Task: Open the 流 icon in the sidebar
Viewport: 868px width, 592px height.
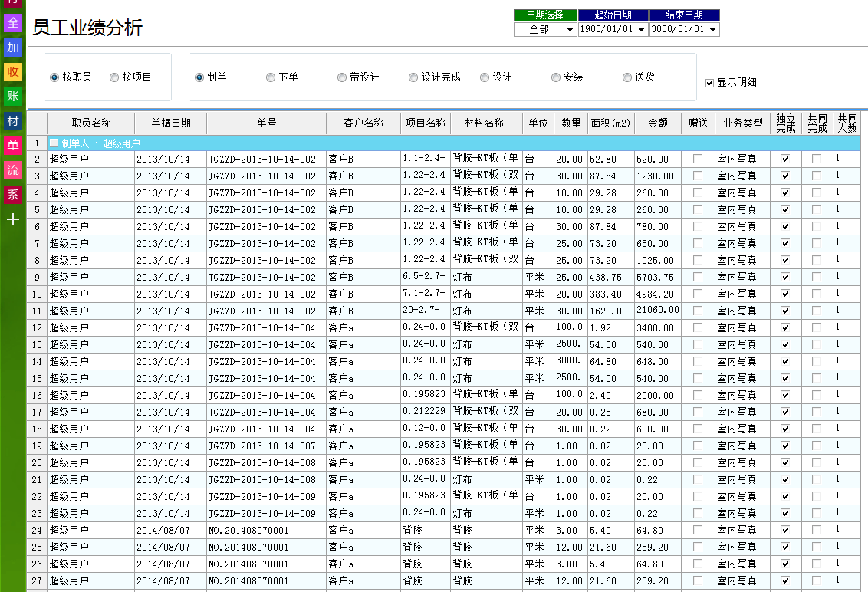Action: [x=12, y=170]
